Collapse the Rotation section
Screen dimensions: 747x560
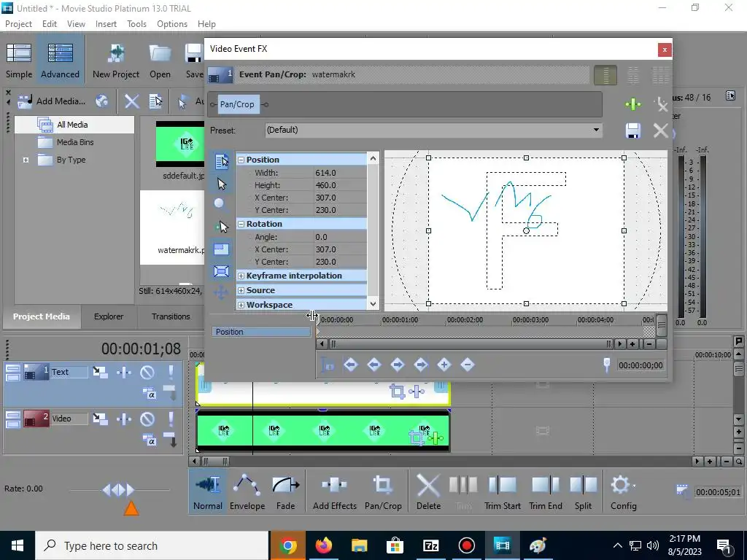tap(241, 225)
